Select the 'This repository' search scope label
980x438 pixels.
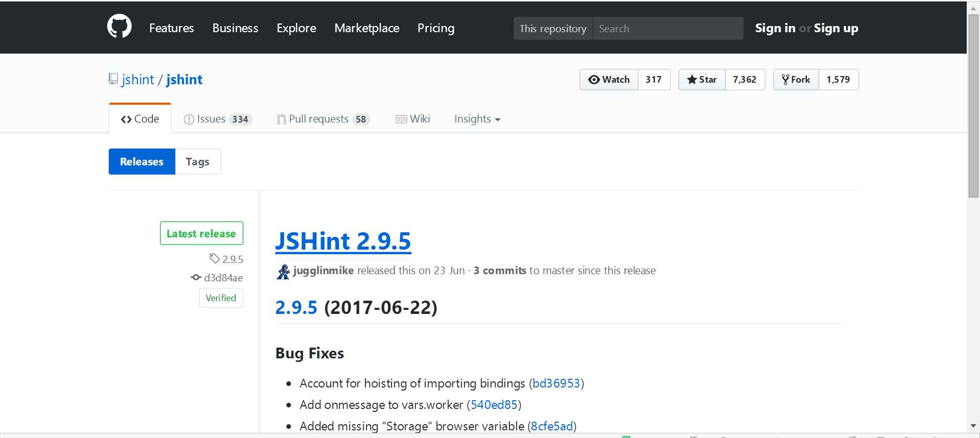tap(553, 29)
